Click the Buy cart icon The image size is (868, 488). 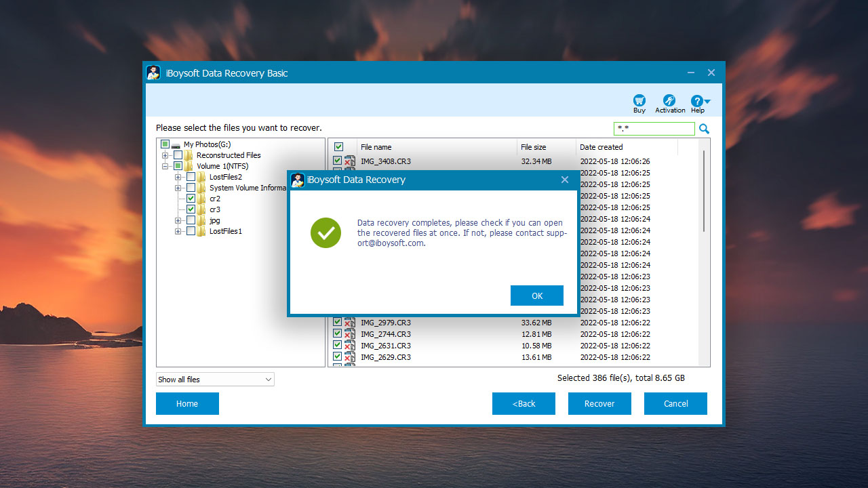[x=639, y=100]
